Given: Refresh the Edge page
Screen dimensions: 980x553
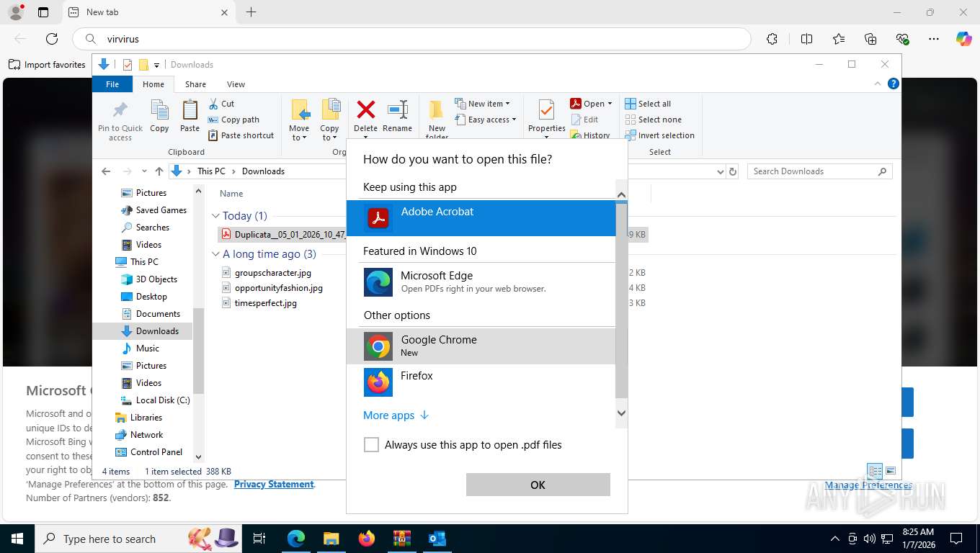Looking at the screenshot, I should [52, 39].
